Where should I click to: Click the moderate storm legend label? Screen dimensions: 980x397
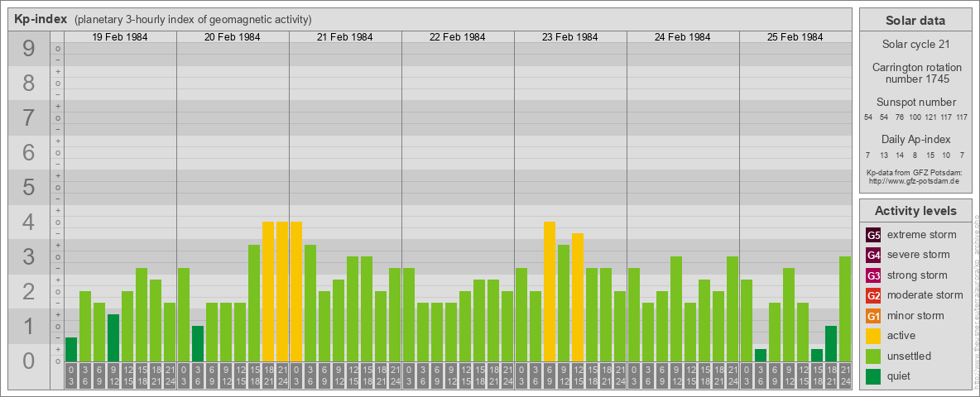(x=925, y=294)
